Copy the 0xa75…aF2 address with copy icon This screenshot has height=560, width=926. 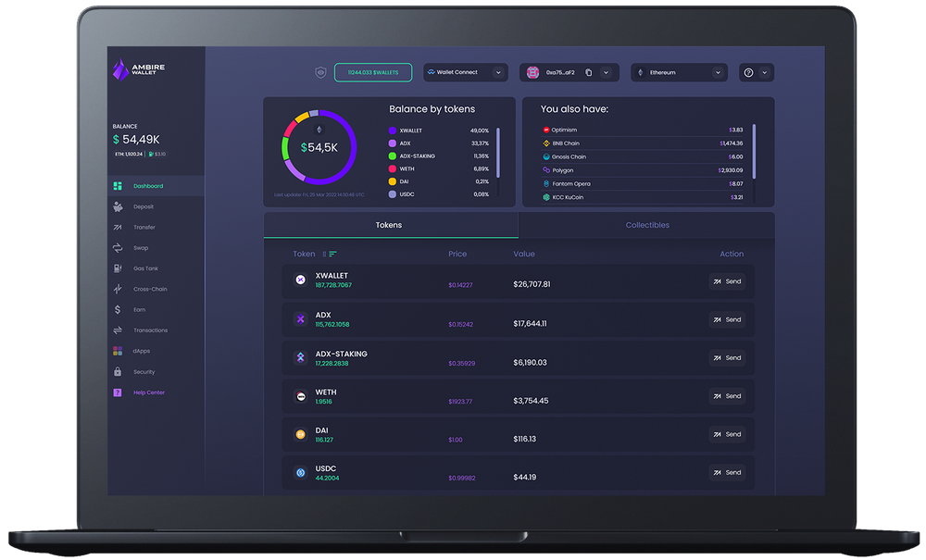588,72
